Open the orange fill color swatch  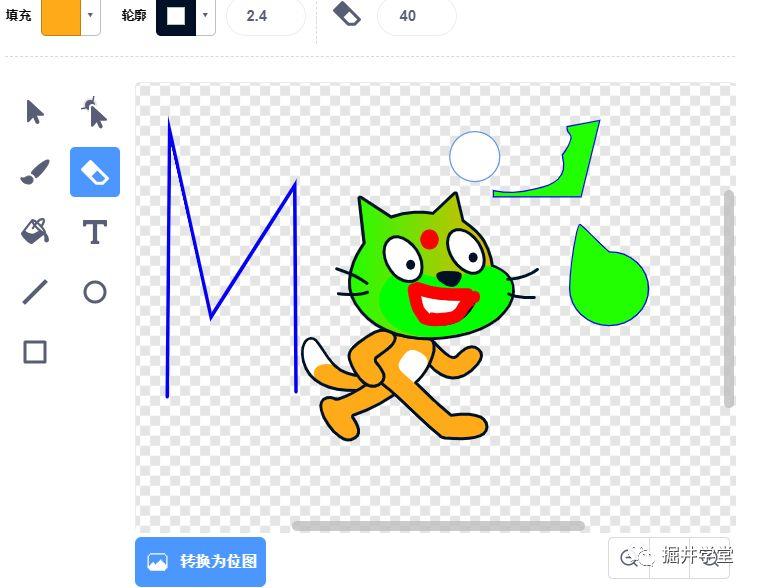61,17
